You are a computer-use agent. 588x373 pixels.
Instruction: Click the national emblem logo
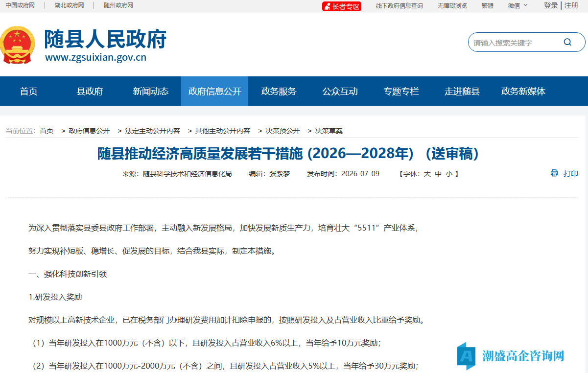coord(18,45)
